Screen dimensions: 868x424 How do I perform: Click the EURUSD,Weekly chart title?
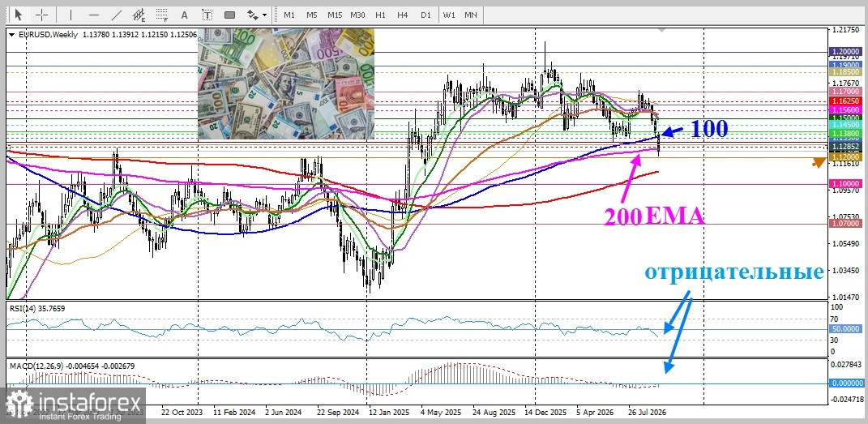[x=48, y=34]
